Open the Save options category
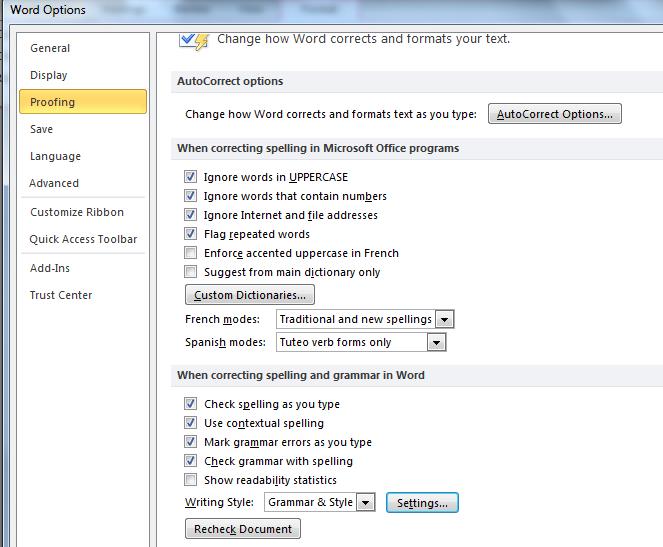 [x=41, y=129]
